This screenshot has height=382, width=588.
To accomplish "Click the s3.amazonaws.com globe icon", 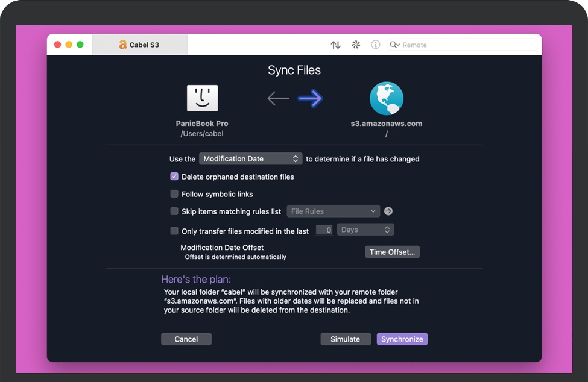I will [387, 99].
